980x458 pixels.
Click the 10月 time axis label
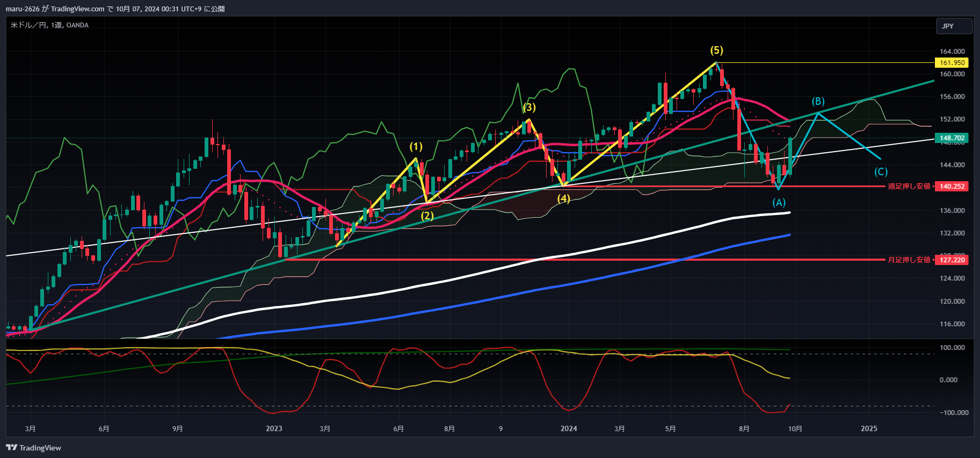tap(795, 428)
